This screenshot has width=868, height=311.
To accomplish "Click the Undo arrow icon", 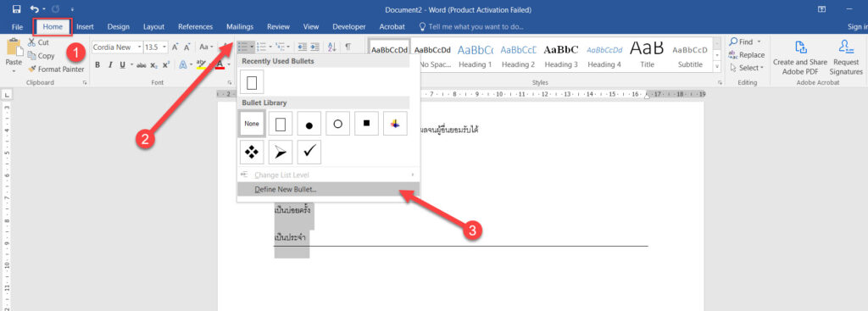I will coord(34,8).
